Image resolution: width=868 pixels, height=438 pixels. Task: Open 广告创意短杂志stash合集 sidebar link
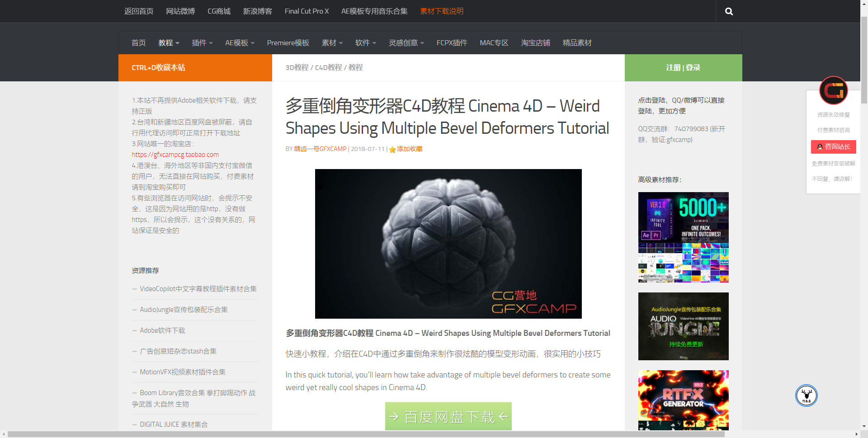[178, 351]
